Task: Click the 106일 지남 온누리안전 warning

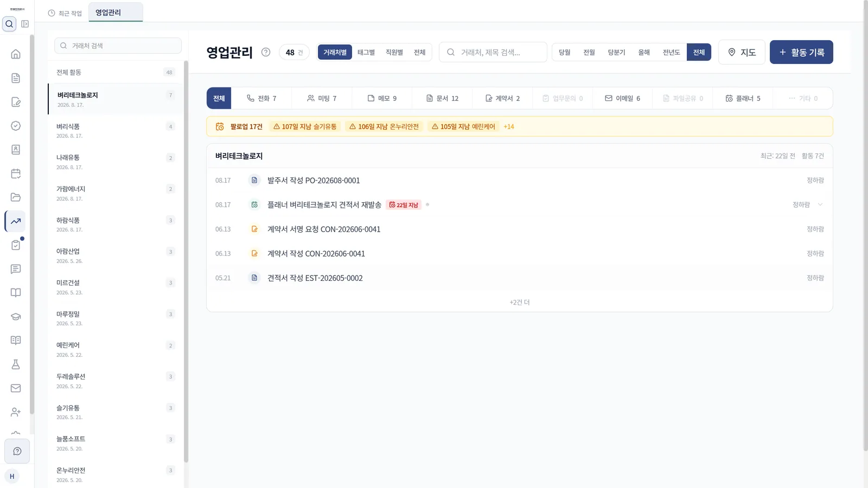Action: coord(384,126)
